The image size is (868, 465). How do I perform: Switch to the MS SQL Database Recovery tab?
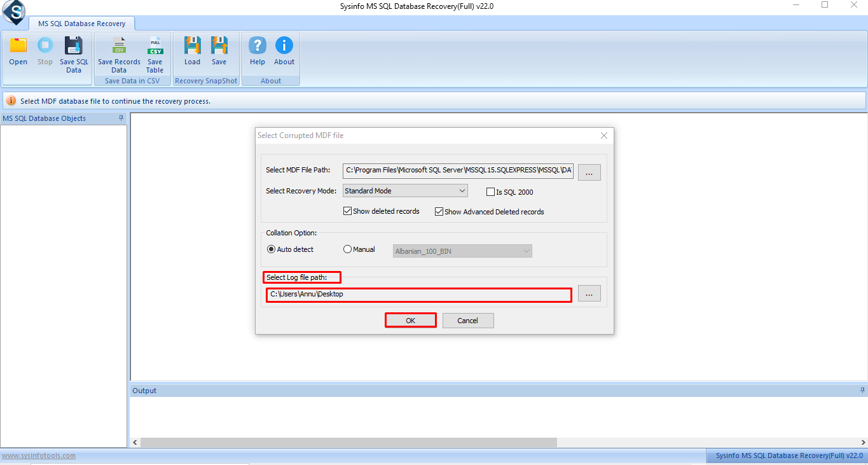pyautogui.click(x=82, y=24)
